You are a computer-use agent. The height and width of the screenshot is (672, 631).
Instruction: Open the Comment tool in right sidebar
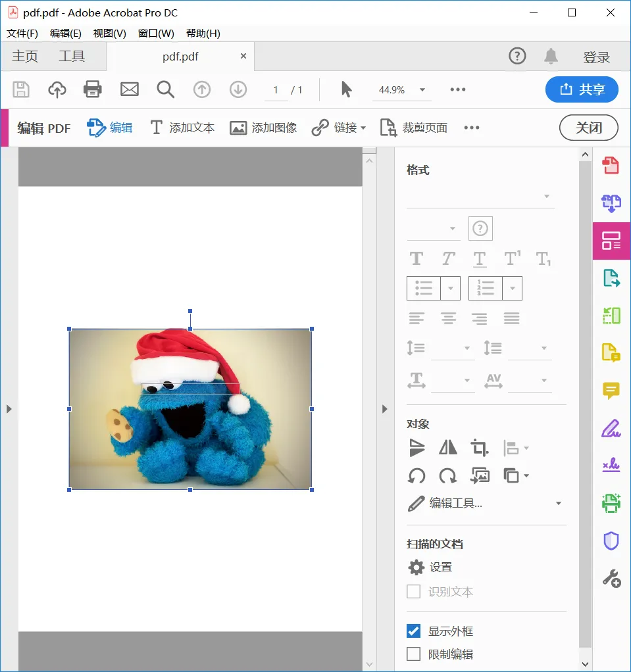tap(611, 391)
